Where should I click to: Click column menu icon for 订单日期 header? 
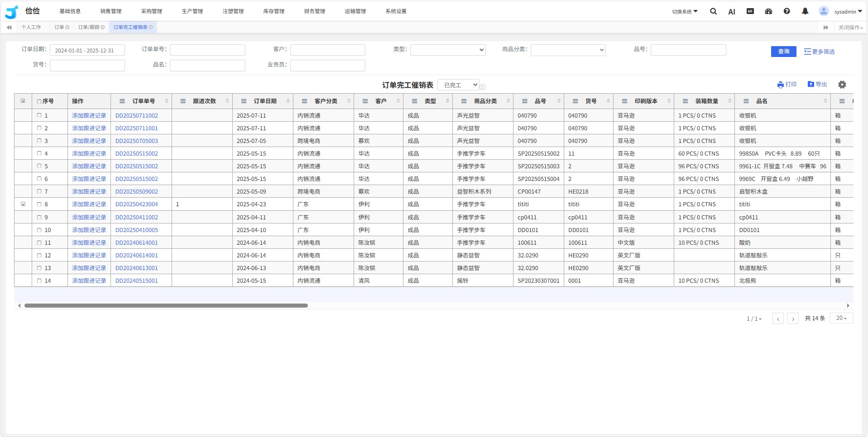point(244,101)
